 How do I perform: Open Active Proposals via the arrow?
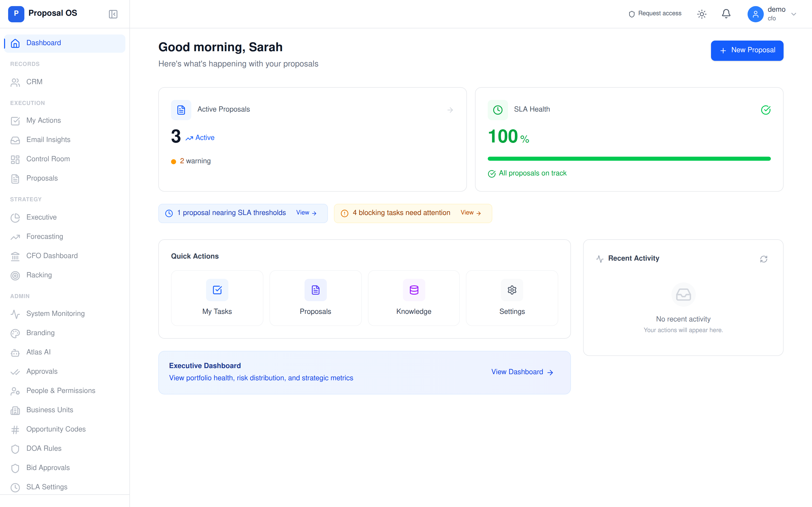[x=450, y=110]
